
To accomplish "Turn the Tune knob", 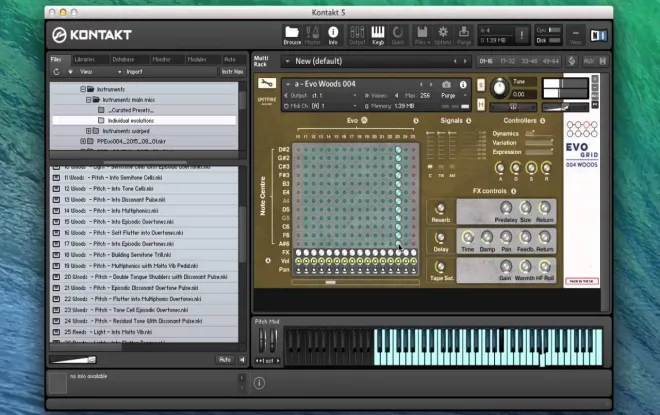I will point(499,88).
